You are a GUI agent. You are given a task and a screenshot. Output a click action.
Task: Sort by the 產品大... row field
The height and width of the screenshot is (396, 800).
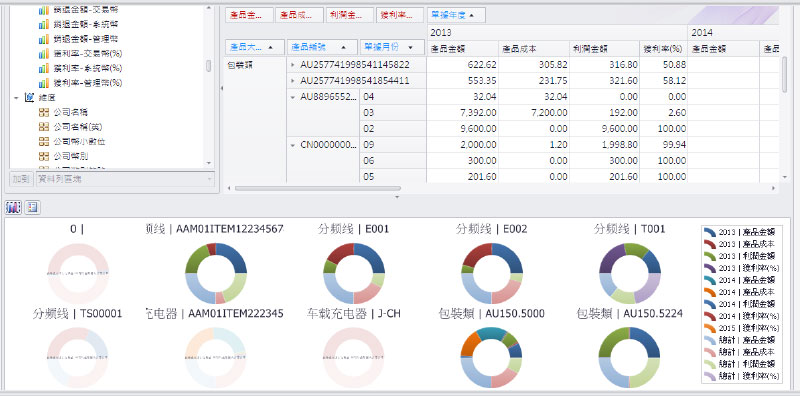coord(255,47)
